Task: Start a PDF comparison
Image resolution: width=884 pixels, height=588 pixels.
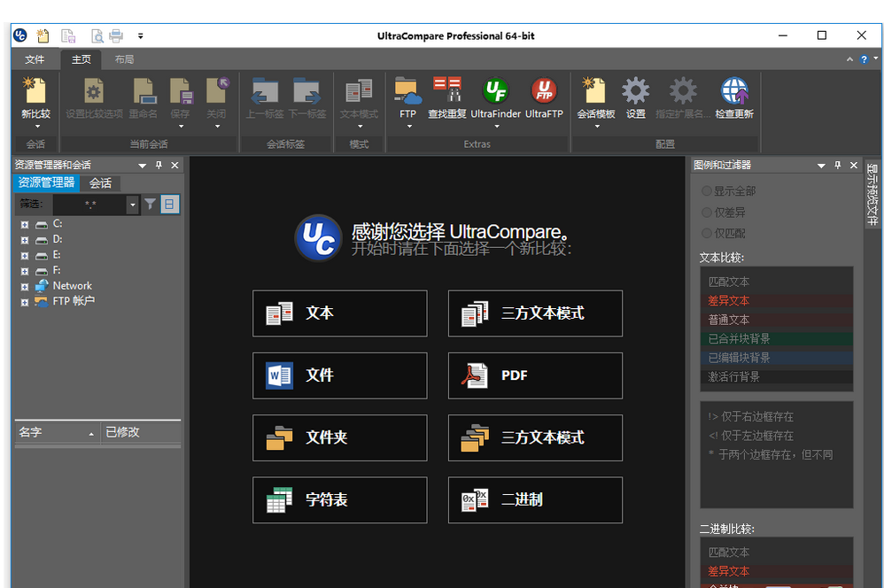Action: pos(536,375)
